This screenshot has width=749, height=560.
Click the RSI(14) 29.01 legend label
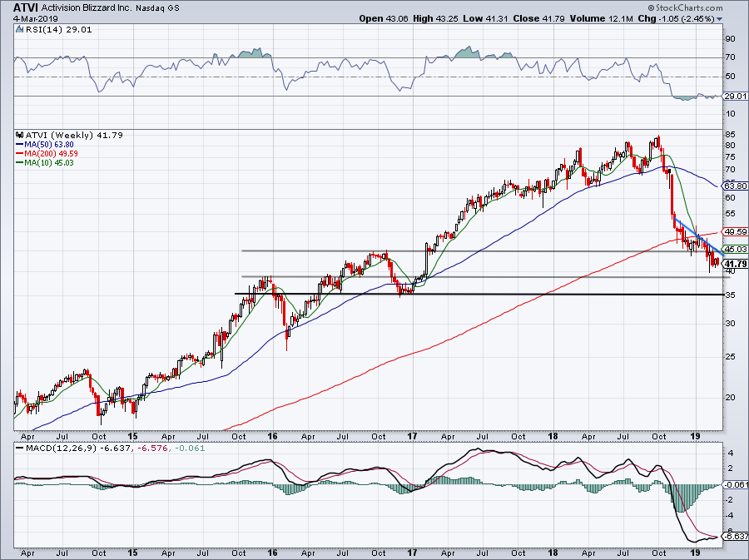[58, 30]
